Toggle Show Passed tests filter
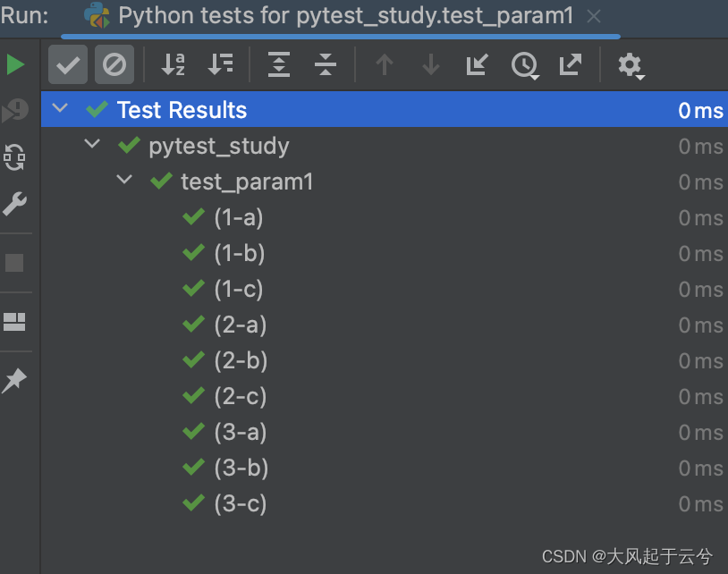The width and height of the screenshot is (728, 574). (x=67, y=64)
